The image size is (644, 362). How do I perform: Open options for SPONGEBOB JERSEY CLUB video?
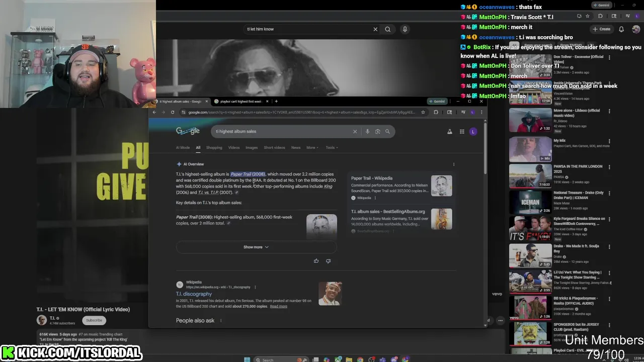(609, 325)
